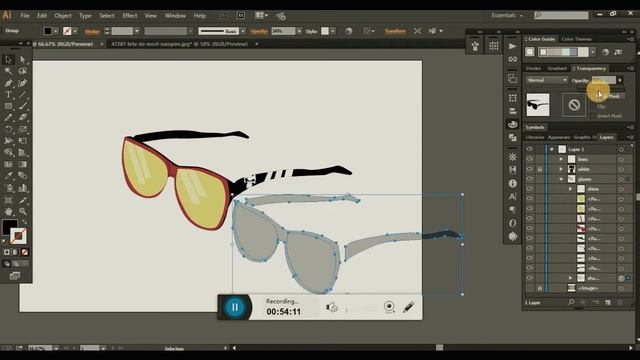Switch to the Stroke tab in panel
Screen dimensions: 640x360
533,68
